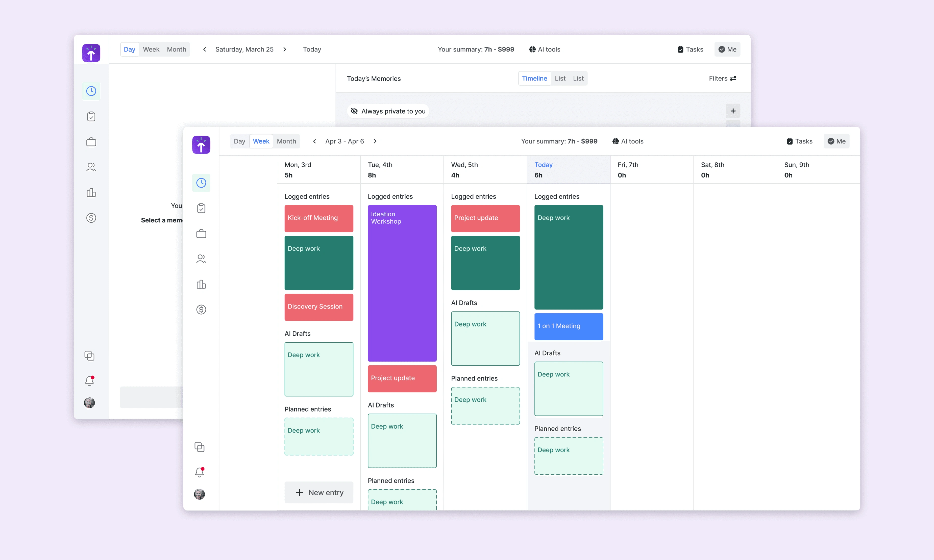The width and height of the screenshot is (934, 560).
Task: Click the purple app logo in front window
Action: pos(201,145)
